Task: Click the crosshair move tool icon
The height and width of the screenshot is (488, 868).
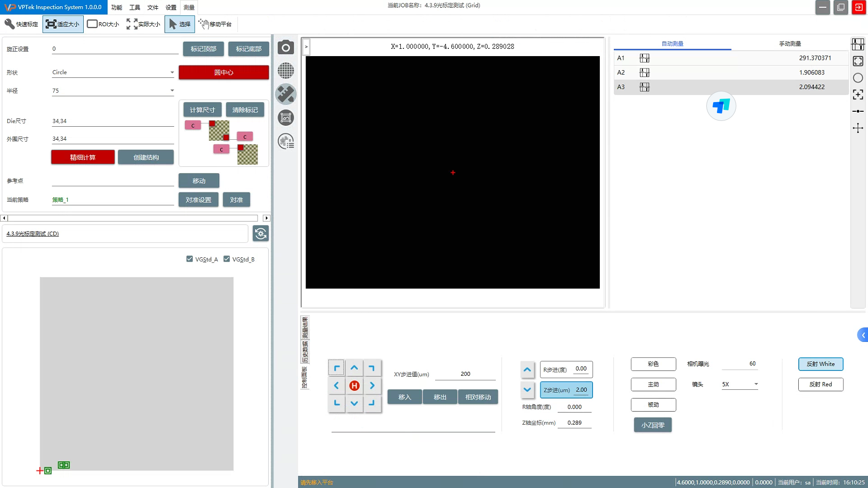Action: [x=858, y=128]
